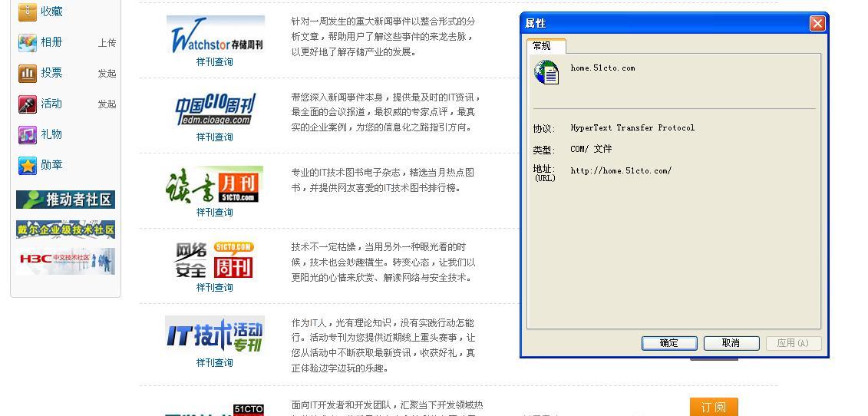Open the 推动者社区 banner
This screenshot has width=868, height=416.
[65, 200]
